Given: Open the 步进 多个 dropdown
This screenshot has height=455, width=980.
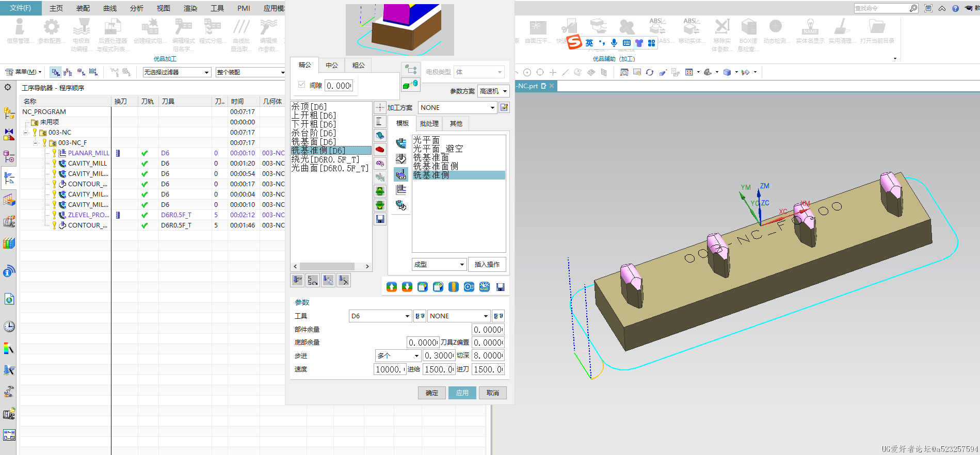Looking at the screenshot, I should pyautogui.click(x=398, y=355).
